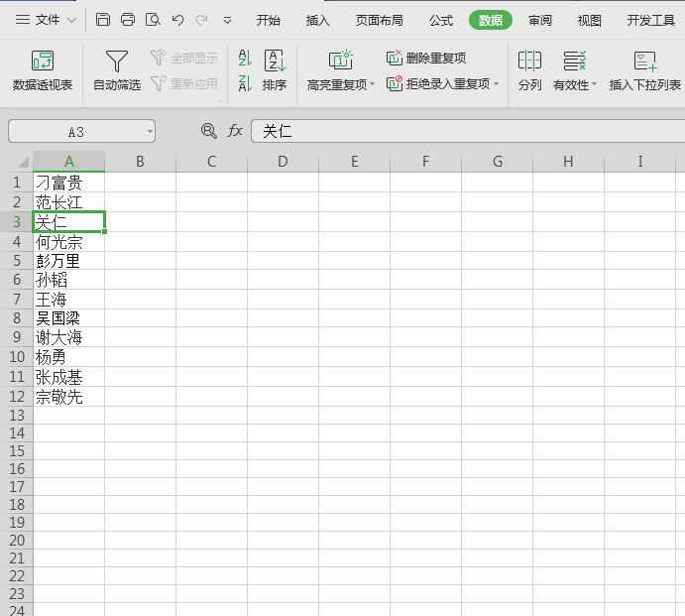Screen dimensions: 685x616
Task: Open Print Preview icon
Action: point(153,20)
